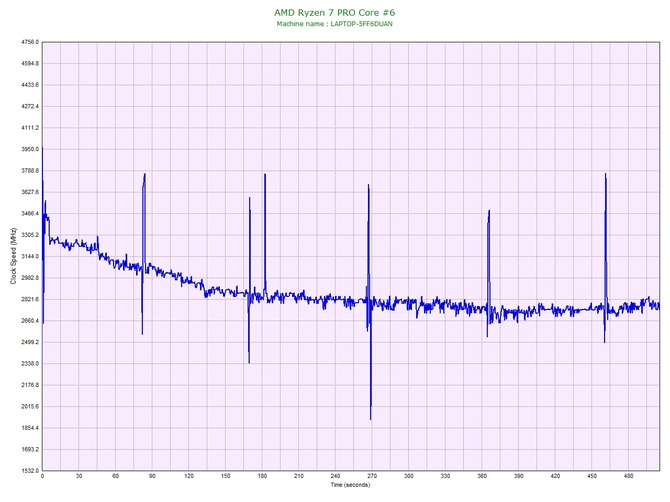
Task: Click the 2660.4 y-axis value
Action: click(30, 321)
